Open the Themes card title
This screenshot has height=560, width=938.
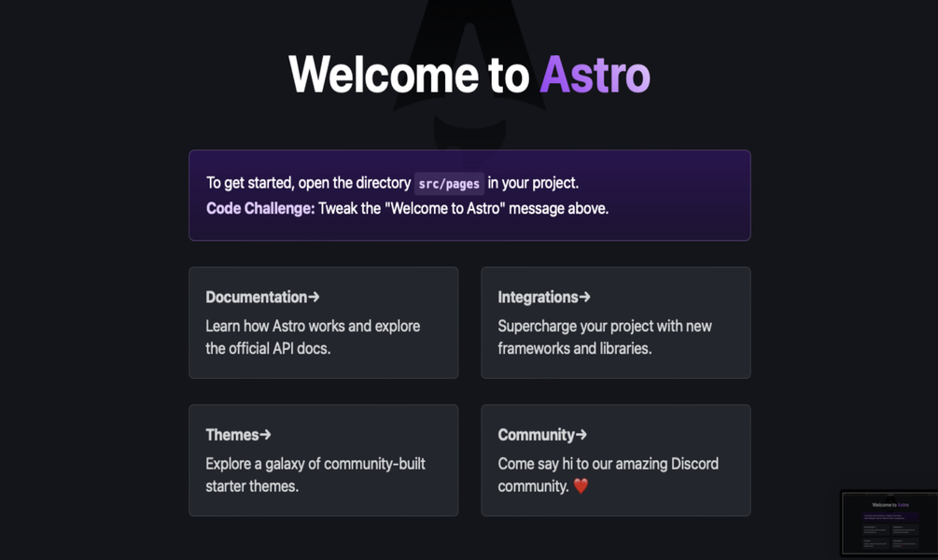[231, 435]
